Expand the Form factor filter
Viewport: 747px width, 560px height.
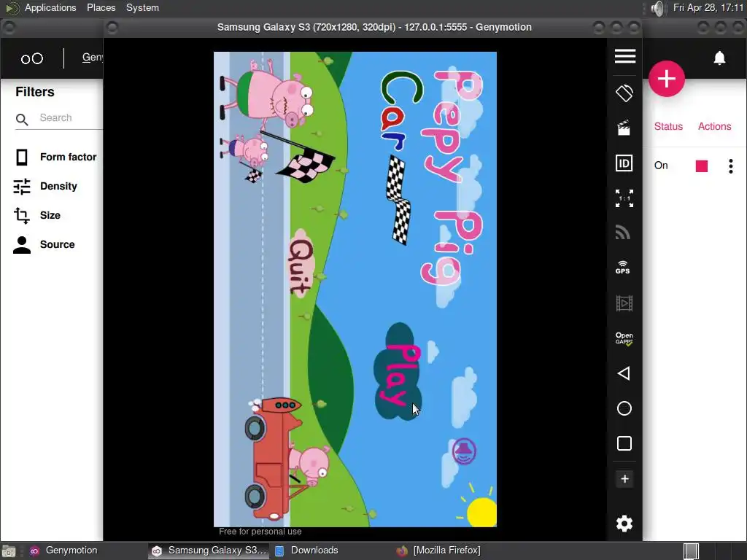click(x=55, y=157)
